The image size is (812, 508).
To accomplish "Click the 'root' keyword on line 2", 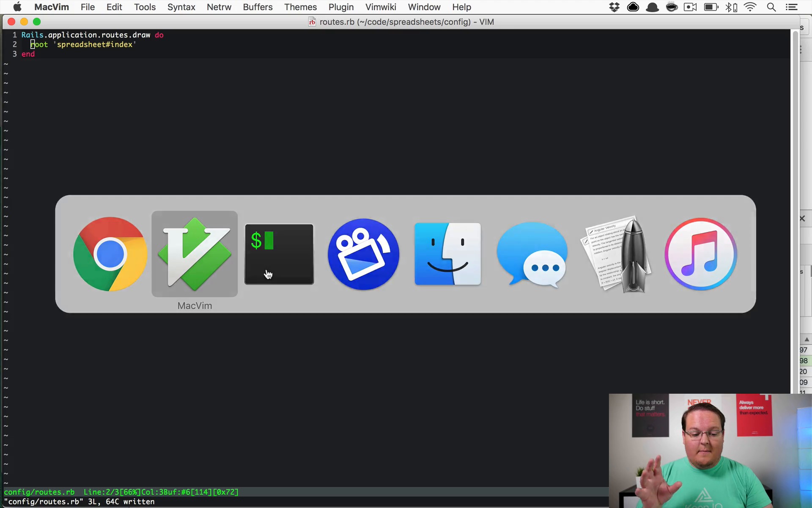I will (39, 44).
